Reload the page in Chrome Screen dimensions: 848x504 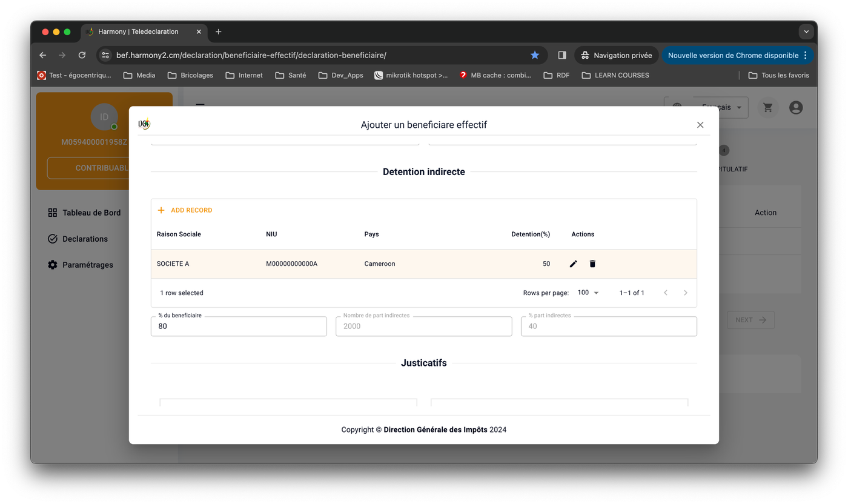(x=82, y=55)
